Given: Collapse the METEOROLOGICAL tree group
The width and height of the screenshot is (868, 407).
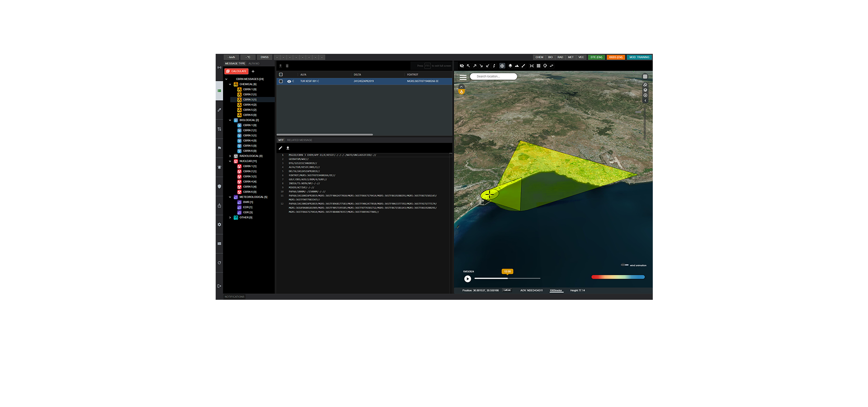Looking at the screenshot, I should pos(230,197).
